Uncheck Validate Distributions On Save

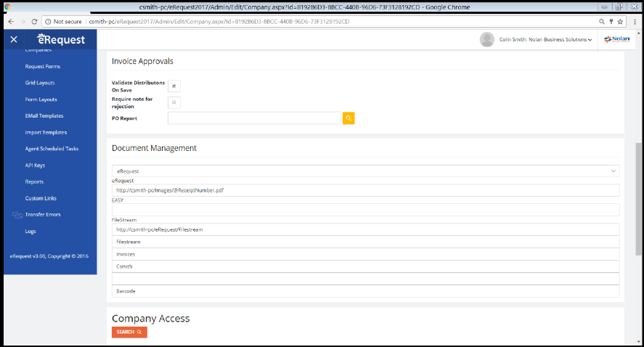coord(174,86)
